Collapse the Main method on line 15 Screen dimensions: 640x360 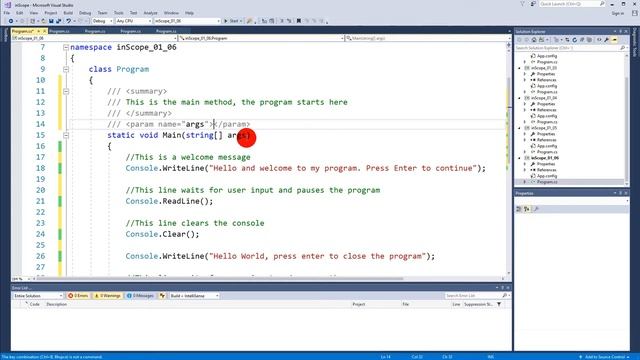(x=66, y=136)
